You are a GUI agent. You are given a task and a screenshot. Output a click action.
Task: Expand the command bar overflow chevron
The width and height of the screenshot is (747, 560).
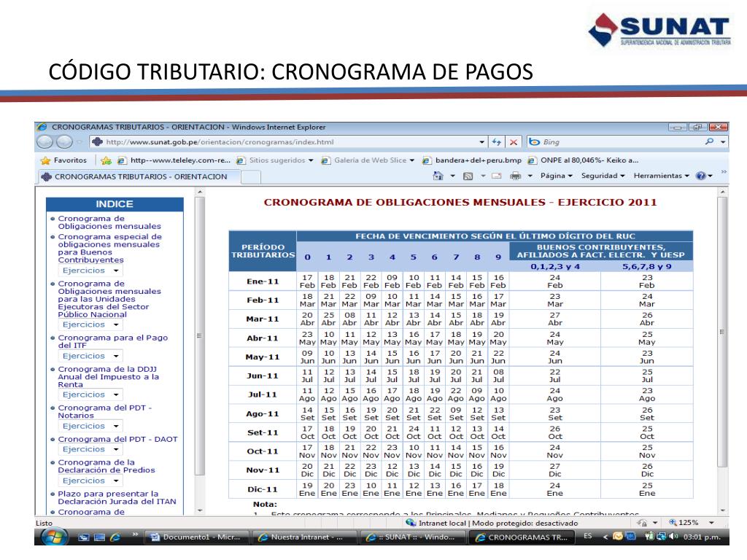click(x=724, y=172)
